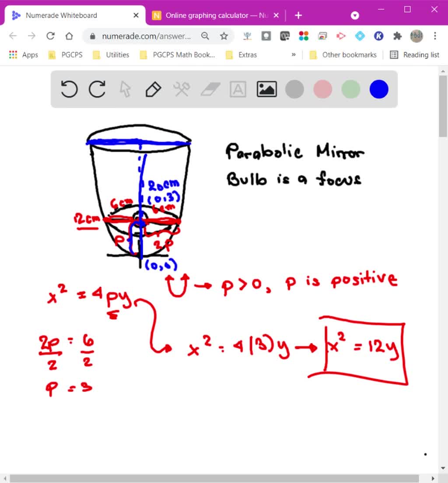Open the crossed tools icon
This screenshot has width=448, height=483.
(182, 89)
